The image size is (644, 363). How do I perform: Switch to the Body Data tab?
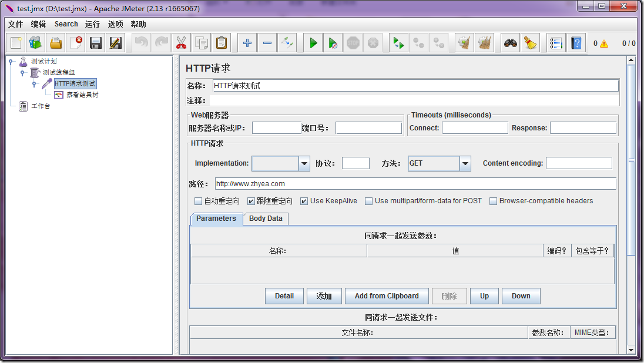click(x=266, y=219)
